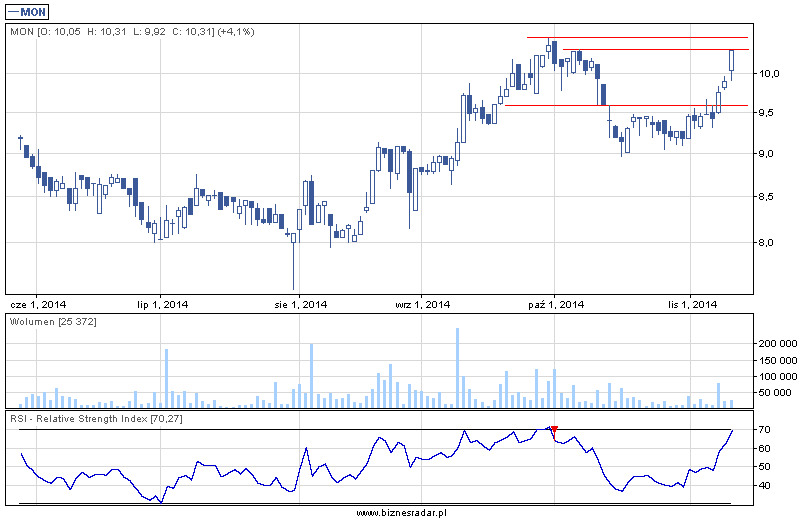Click the 10,0 price axis label

coord(769,74)
